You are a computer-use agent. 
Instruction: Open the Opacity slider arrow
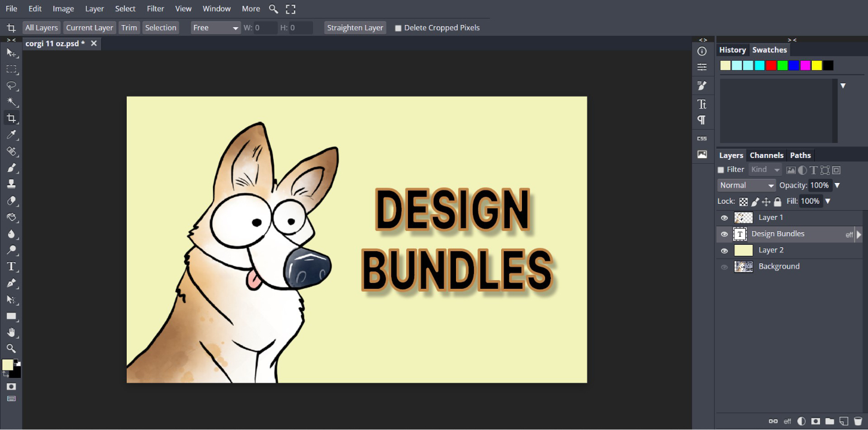pos(837,185)
